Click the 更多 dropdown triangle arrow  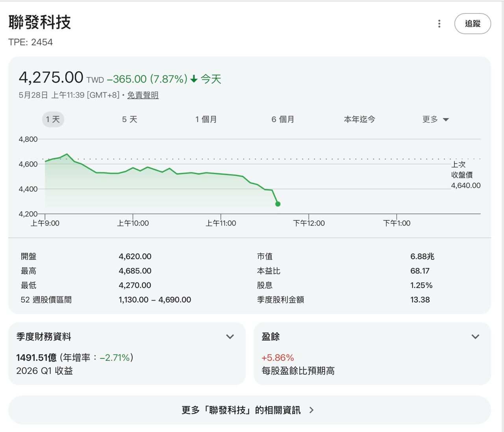point(446,120)
